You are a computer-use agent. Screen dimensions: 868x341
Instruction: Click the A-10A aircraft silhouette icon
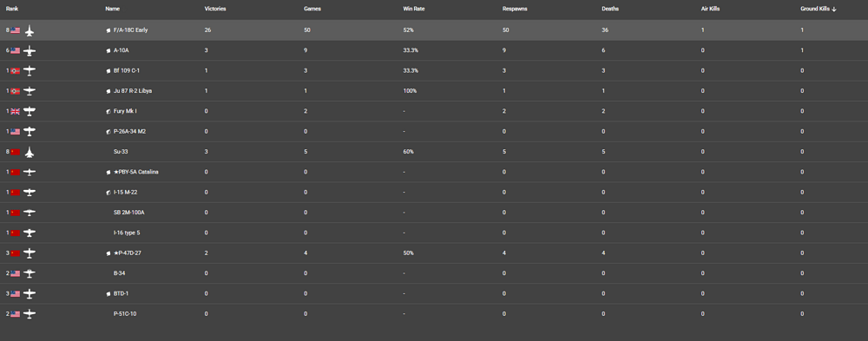click(x=30, y=51)
